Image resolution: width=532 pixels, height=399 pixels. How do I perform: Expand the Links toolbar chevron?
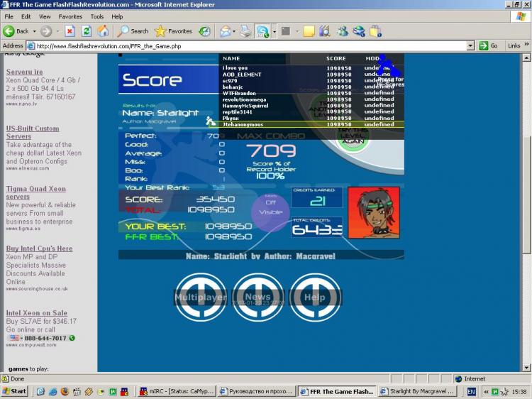pos(526,45)
